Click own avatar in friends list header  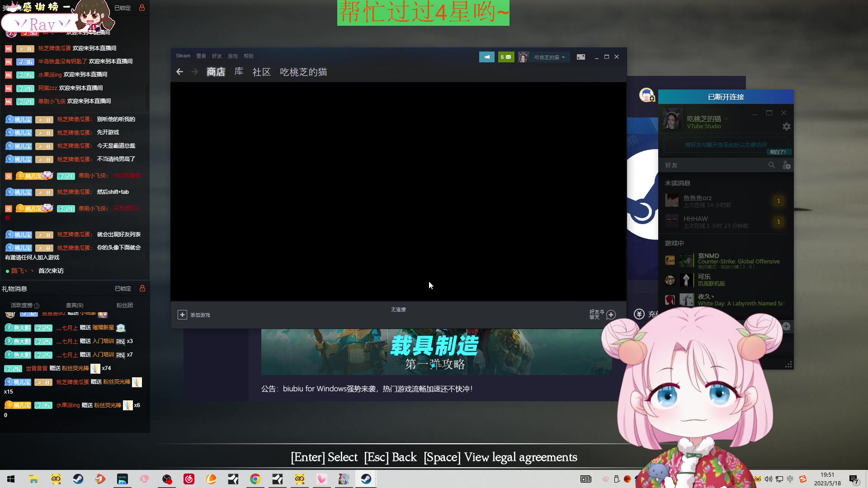(672, 119)
